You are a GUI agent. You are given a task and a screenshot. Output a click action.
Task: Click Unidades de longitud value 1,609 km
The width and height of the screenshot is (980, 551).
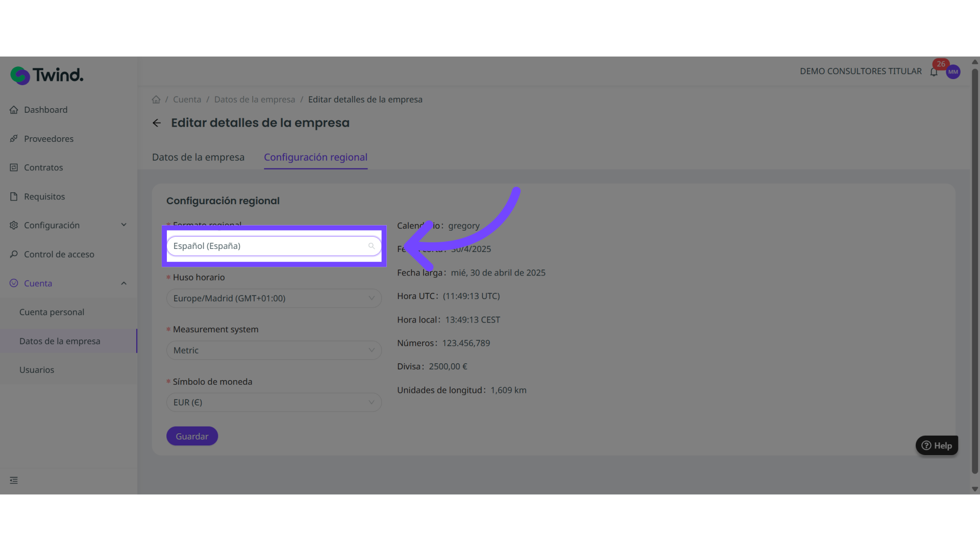tap(508, 390)
